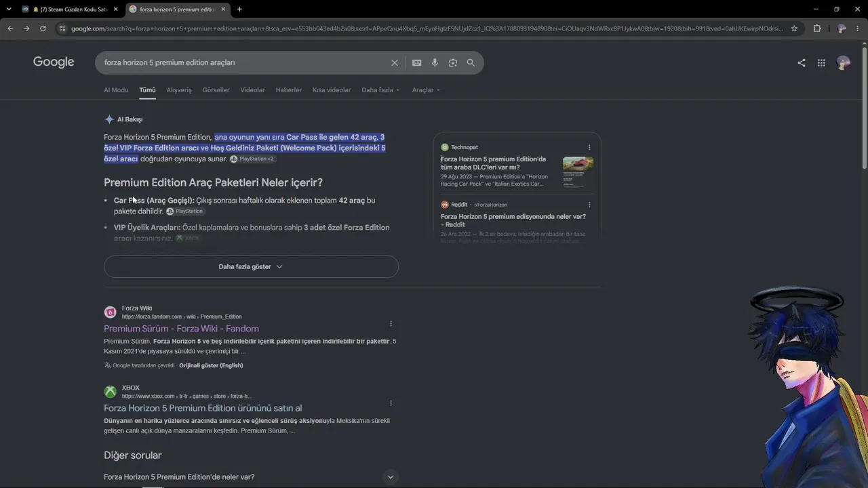Expand the AI overview with Daha fazla göster
The width and height of the screenshot is (868, 488).
point(251,266)
